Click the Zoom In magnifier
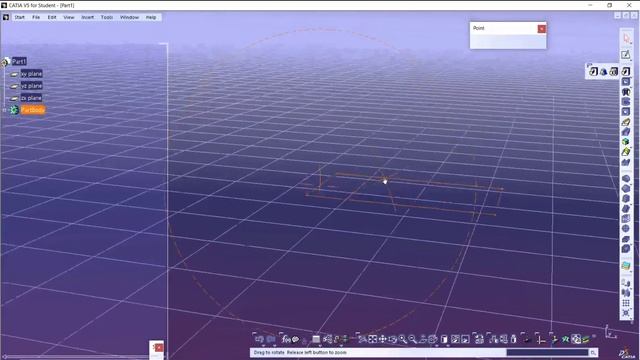 [403, 339]
